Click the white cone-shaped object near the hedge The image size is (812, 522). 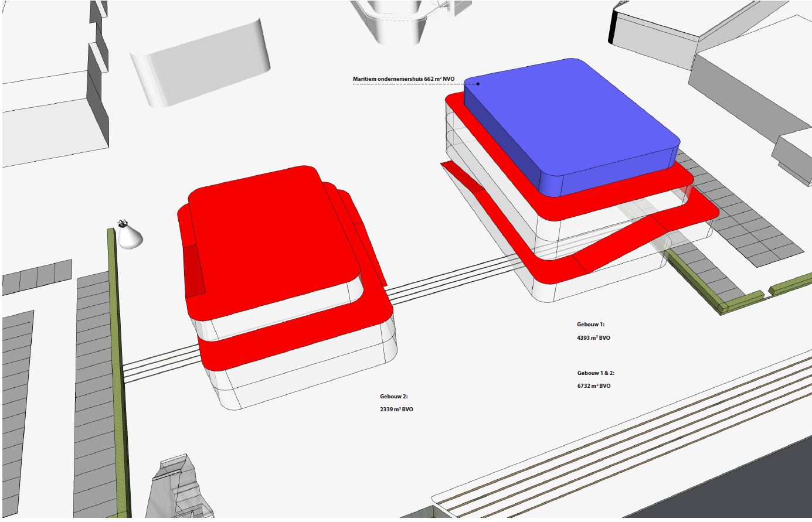(130, 234)
